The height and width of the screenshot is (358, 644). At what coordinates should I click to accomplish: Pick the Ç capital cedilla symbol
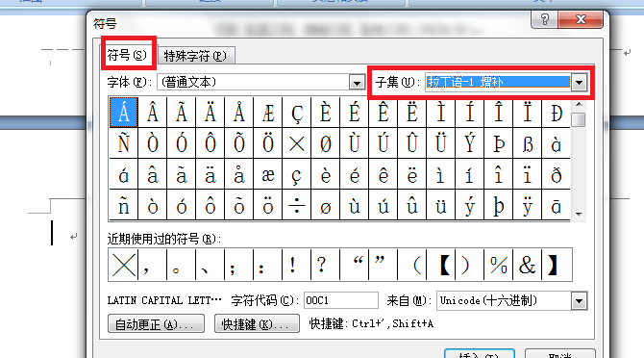click(x=297, y=113)
